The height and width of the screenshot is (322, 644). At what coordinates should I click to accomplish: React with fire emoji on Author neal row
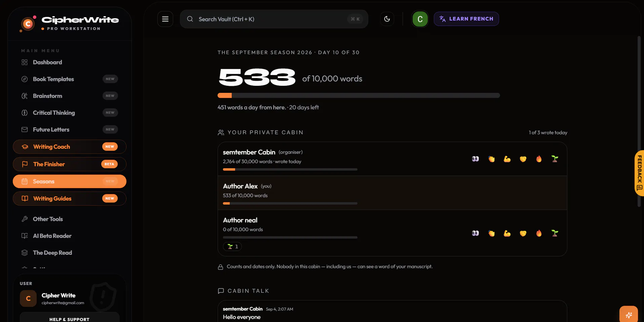pyautogui.click(x=539, y=233)
